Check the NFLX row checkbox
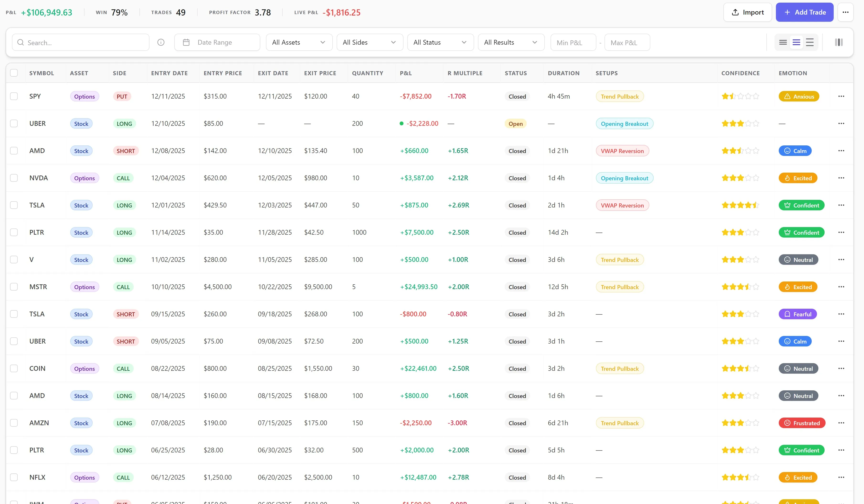The height and width of the screenshot is (504, 864). [x=14, y=477]
